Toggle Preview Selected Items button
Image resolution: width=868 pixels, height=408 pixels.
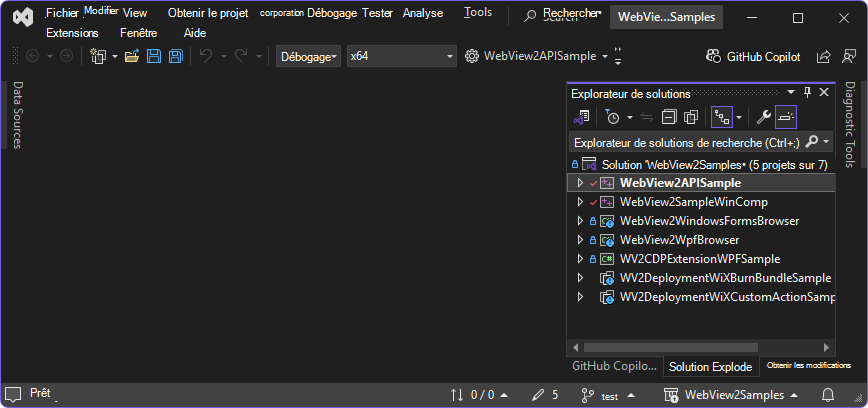pyautogui.click(x=786, y=117)
